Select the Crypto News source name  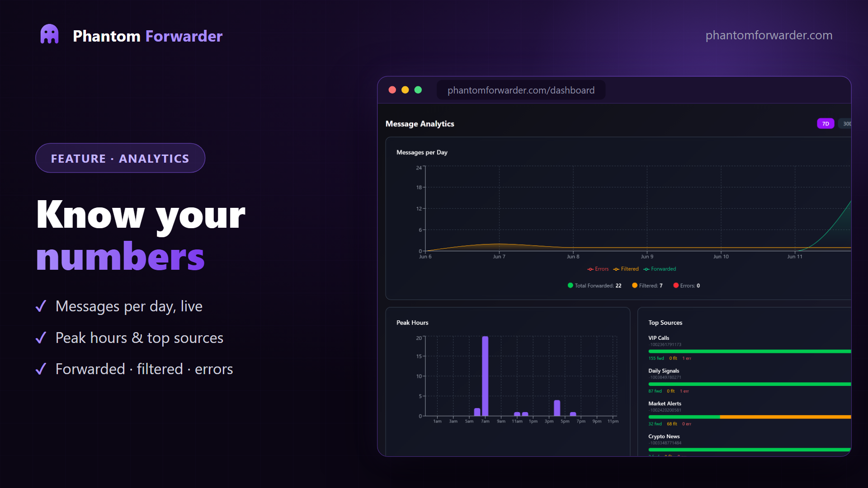click(664, 436)
